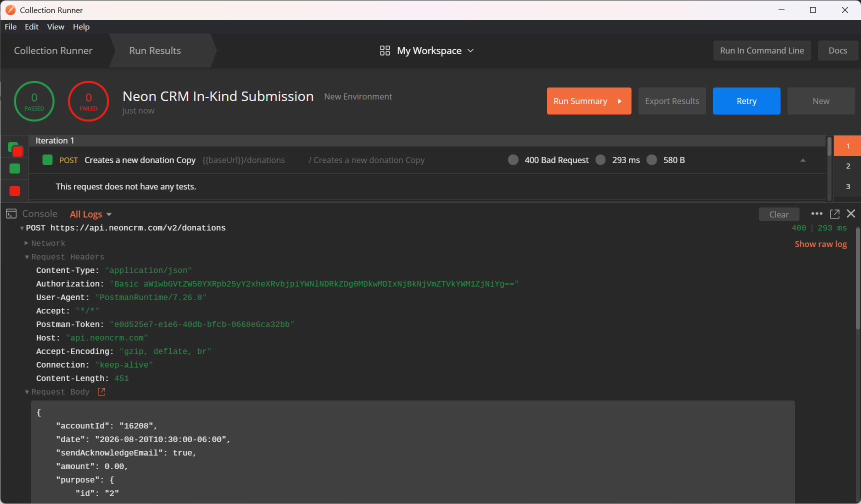Image resolution: width=861 pixels, height=504 pixels.
Task: Click the New Environment label
Action: (358, 96)
